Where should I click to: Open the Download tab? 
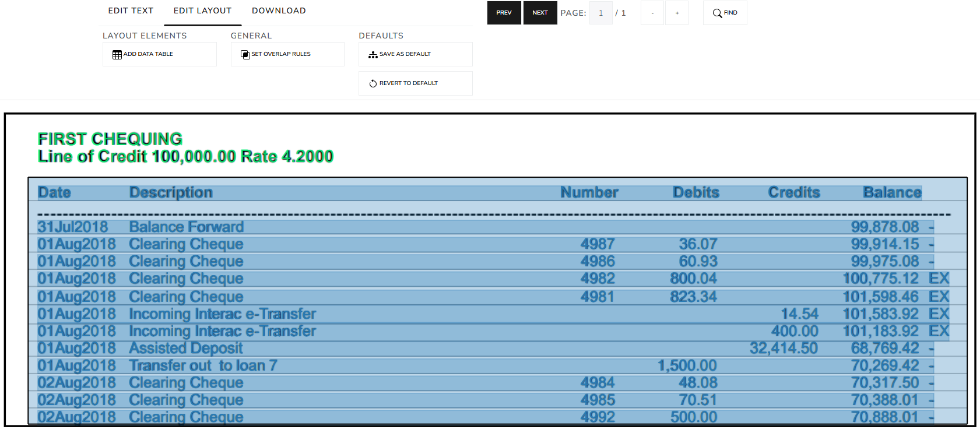click(279, 10)
